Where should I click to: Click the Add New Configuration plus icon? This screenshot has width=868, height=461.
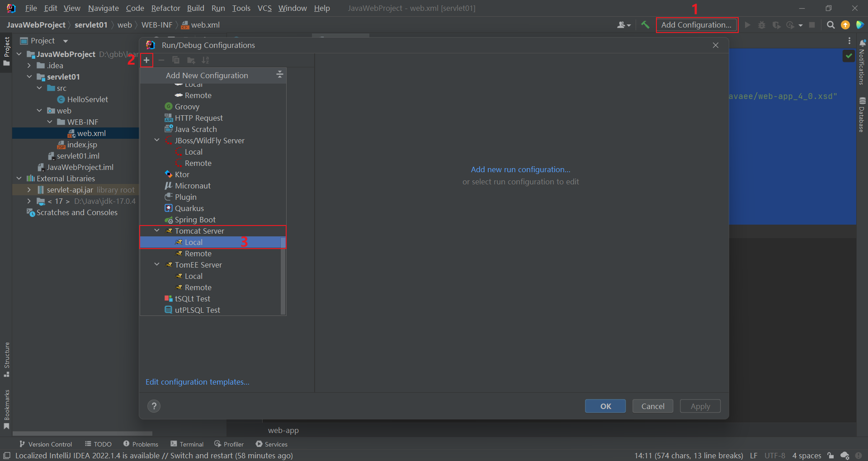(146, 60)
